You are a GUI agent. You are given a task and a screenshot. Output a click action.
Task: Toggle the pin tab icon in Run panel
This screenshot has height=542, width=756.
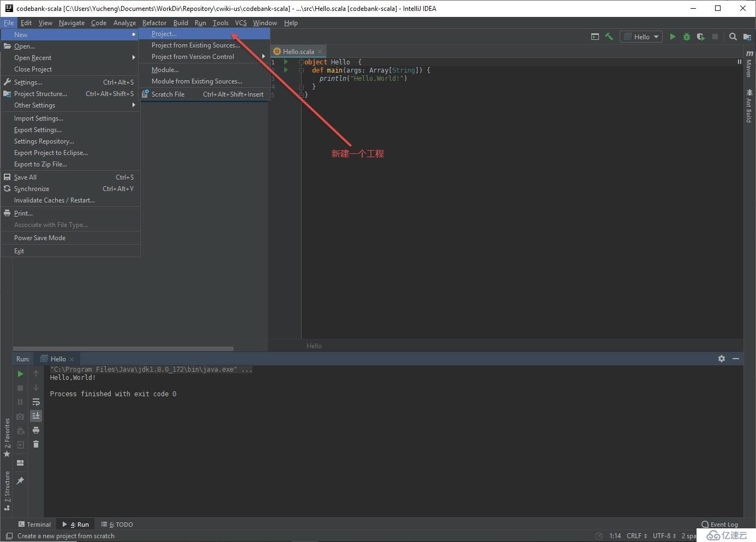(x=20, y=481)
